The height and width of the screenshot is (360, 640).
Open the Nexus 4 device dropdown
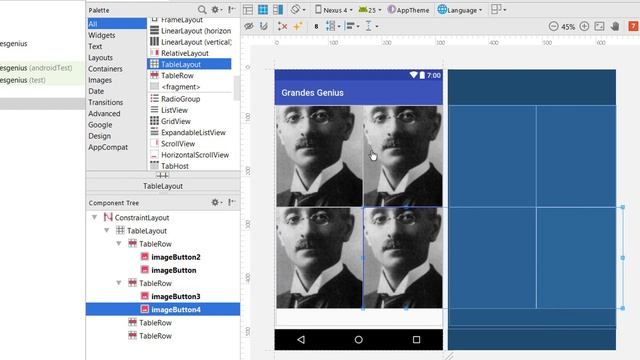pos(333,10)
